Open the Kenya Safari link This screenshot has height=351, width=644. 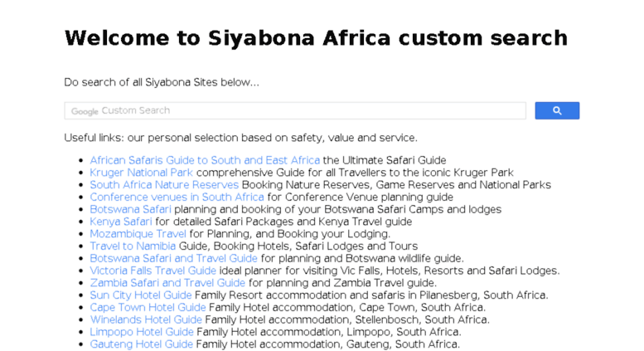click(121, 222)
